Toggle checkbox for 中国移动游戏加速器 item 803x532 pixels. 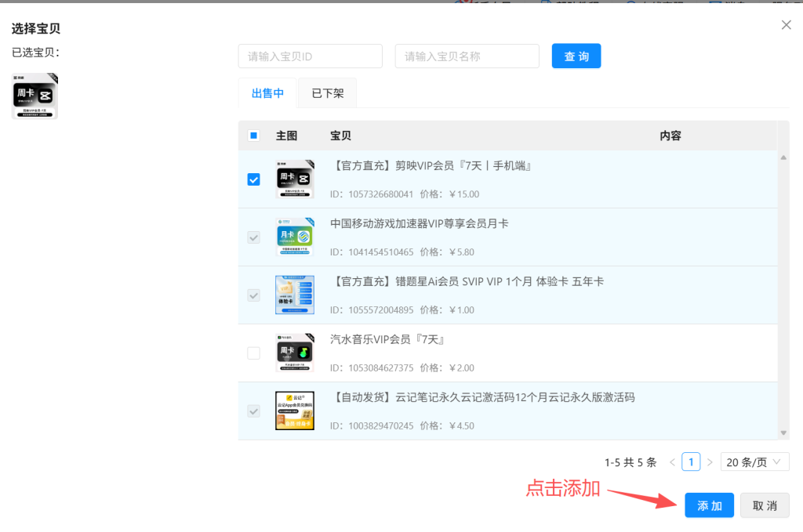[253, 237]
